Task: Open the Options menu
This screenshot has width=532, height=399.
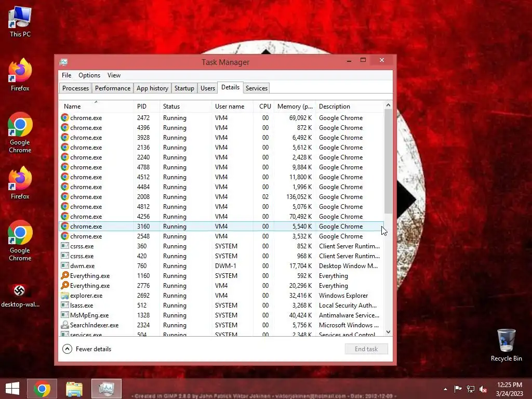Action: coord(89,75)
